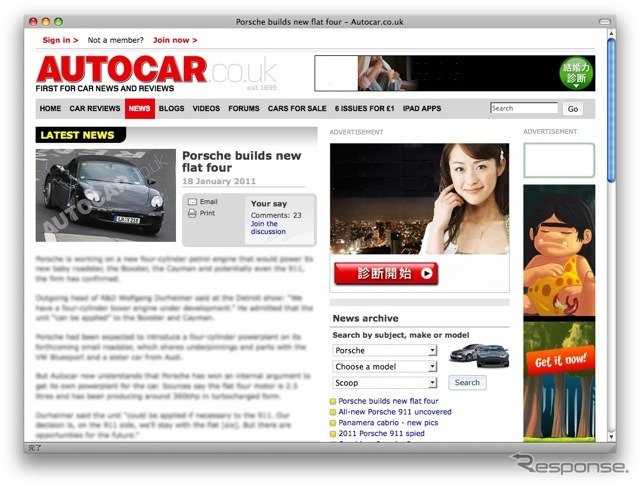Image resolution: width=640 pixels, height=486 pixels.
Task: Open the Porsche make dropdown
Action: pyautogui.click(x=385, y=351)
